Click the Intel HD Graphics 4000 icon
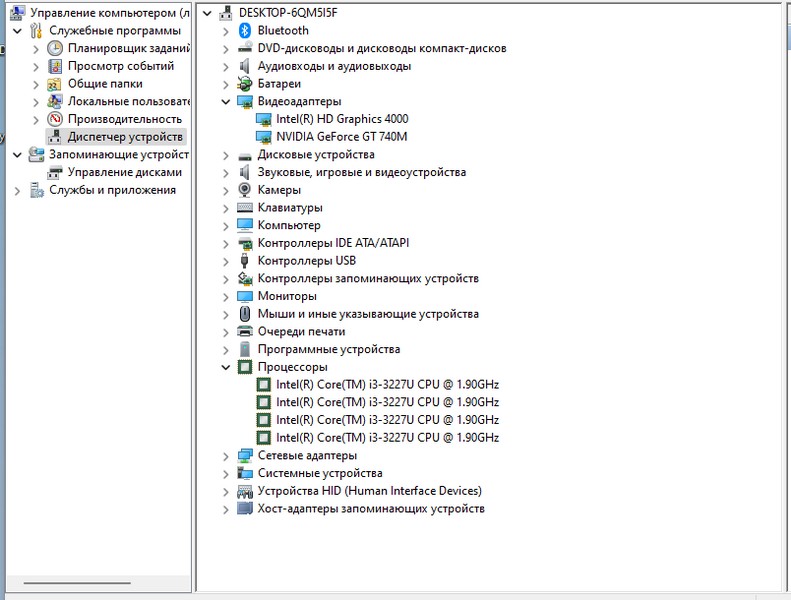Screen dimensions: 791x600 click(x=264, y=119)
